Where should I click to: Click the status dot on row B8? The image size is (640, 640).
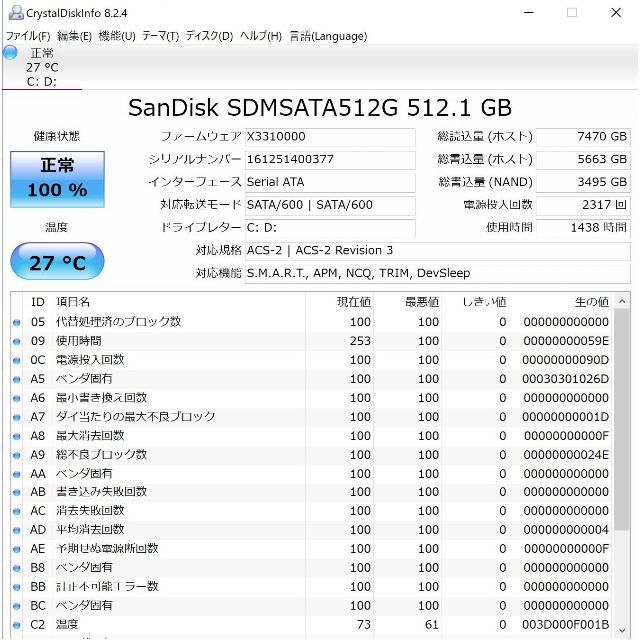pyautogui.click(x=17, y=568)
